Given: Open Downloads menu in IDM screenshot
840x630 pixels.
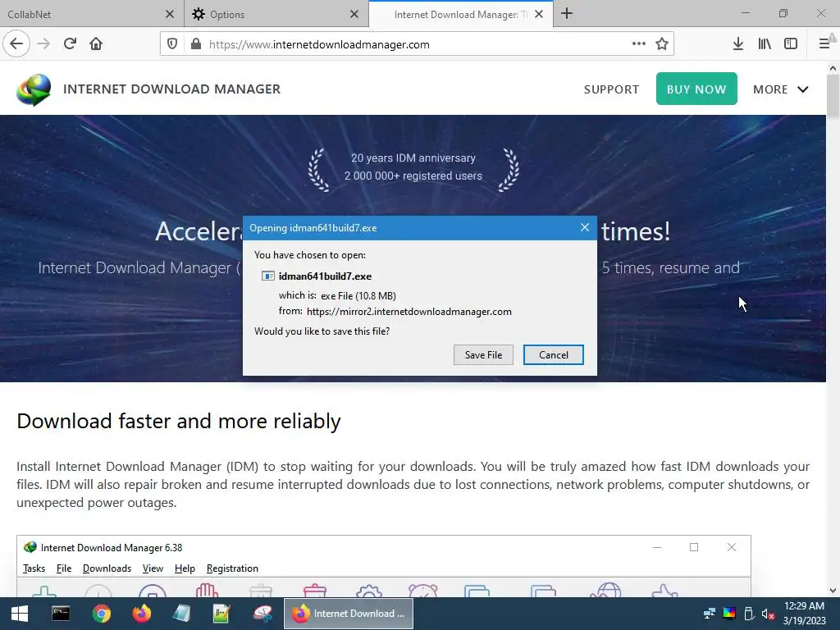Looking at the screenshot, I should [x=107, y=568].
